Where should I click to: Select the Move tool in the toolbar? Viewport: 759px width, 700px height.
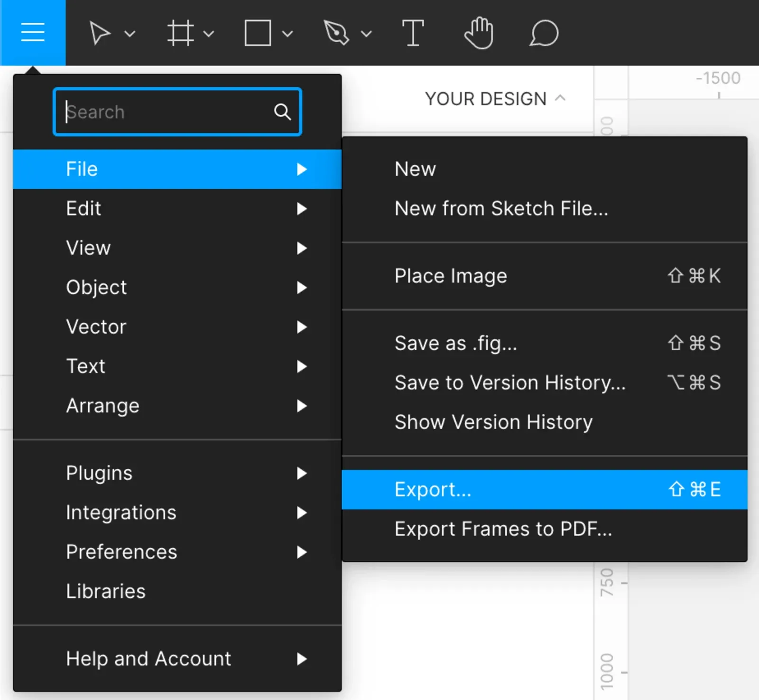[x=101, y=32]
